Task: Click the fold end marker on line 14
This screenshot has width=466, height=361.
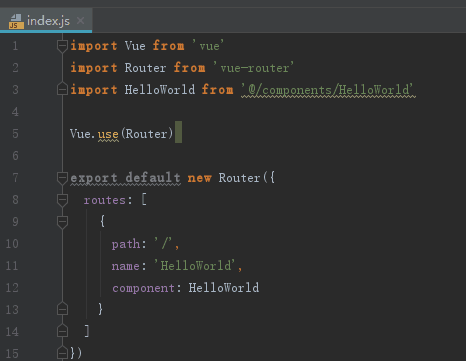Action: [62, 331]
